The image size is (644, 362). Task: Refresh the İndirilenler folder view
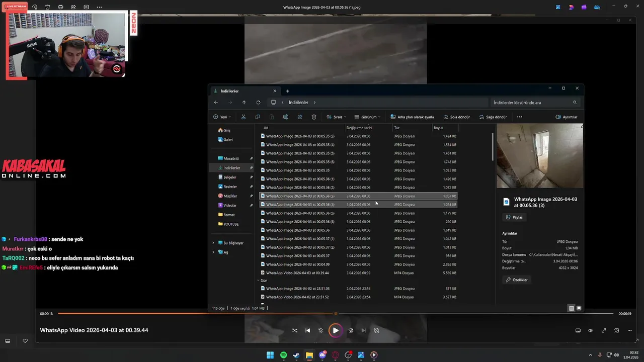tap(258, 102)
